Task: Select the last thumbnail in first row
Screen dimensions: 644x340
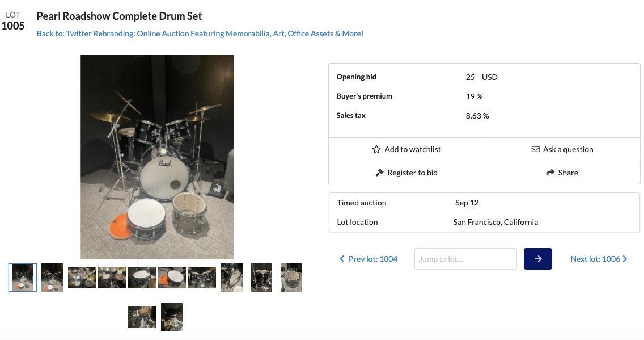Action: 291,278
